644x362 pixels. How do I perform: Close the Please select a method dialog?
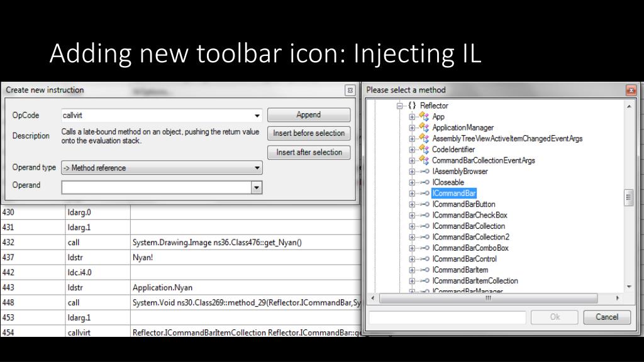[x=631, y=90]
